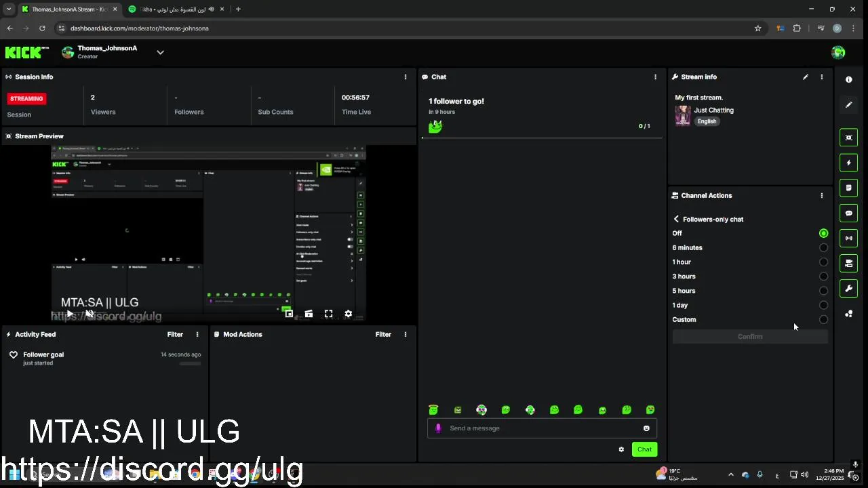Reload the page
868x488 pixels.
point(42,28)
